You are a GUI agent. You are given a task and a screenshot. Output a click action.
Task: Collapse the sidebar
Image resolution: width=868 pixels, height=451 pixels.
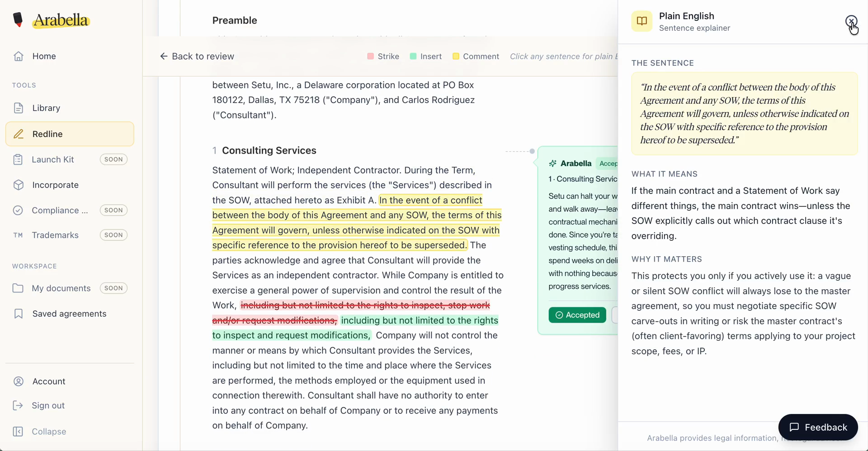(x=70, y=432)
